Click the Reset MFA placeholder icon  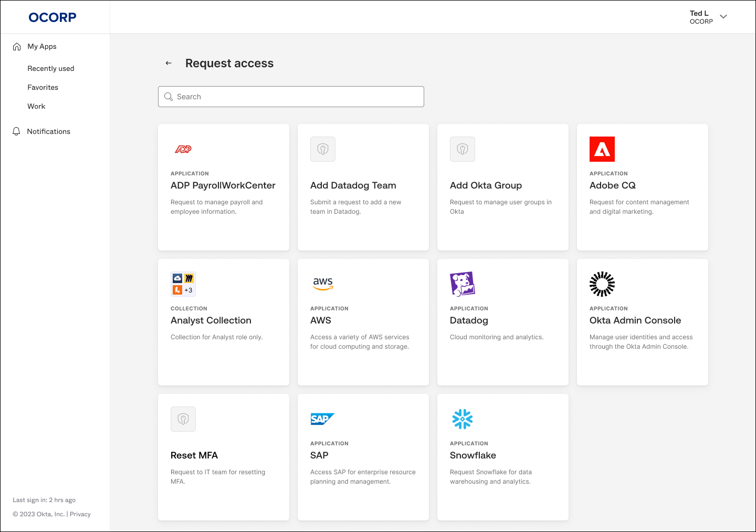tap(183, 419)
